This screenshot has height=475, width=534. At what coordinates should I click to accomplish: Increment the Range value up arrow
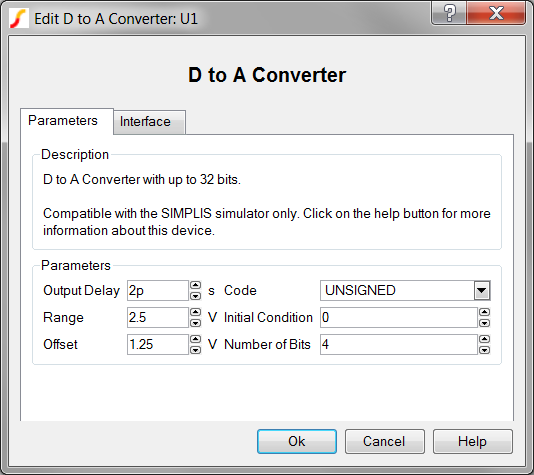click(x=195, y=312)
